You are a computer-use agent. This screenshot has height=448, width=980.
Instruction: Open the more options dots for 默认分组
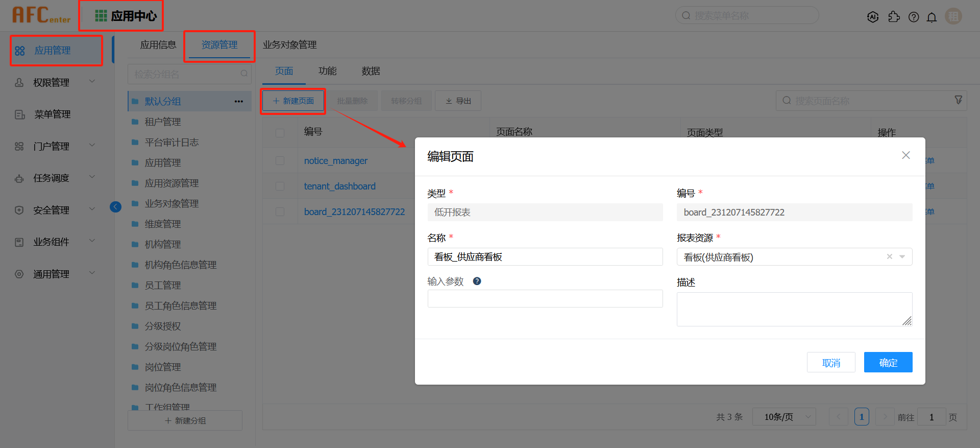(238, 101)
